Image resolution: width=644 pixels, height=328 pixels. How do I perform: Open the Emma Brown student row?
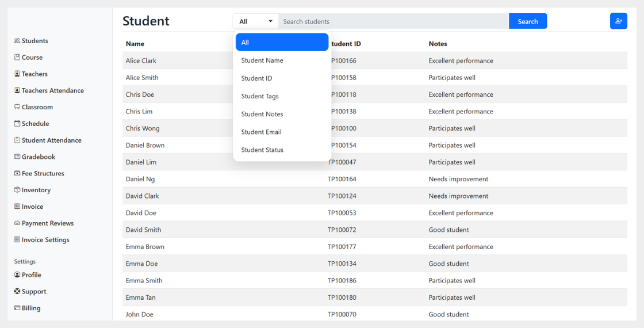(145, 247)
